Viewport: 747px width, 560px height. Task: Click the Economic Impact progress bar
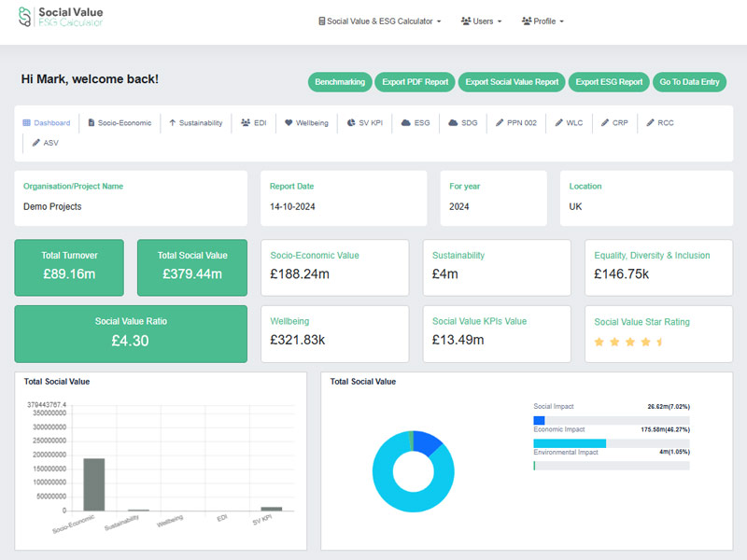612,443
